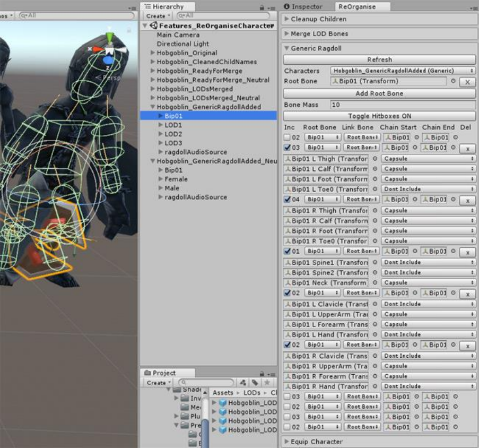This screenshot has height=448, width=479.
Task: Open object picker for Bip01 Neck
Action: pos(375,283)
